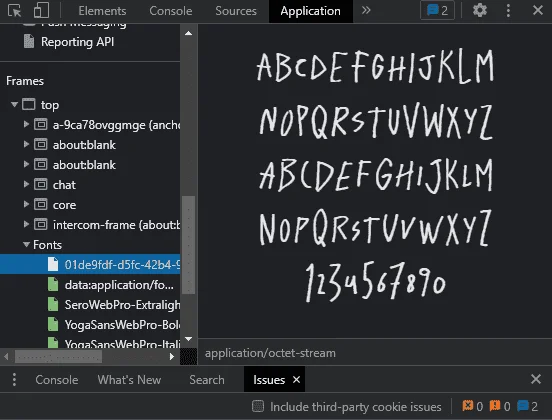Expand the first about:blank frame arrow
Viewport: 552px width, 420px height.
[x=26, y=144]
